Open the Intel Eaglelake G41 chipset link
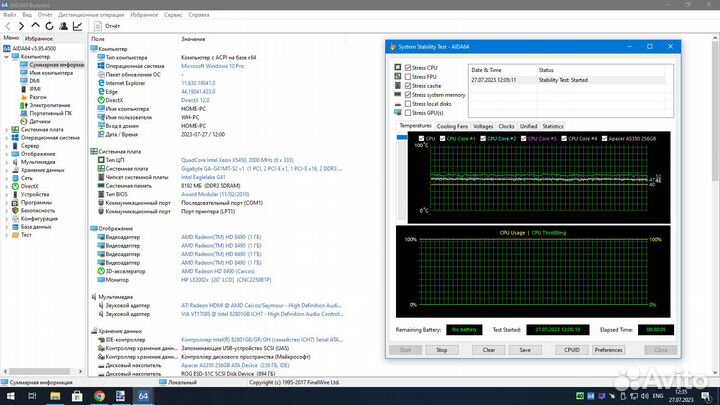 (x=203, y=177)
